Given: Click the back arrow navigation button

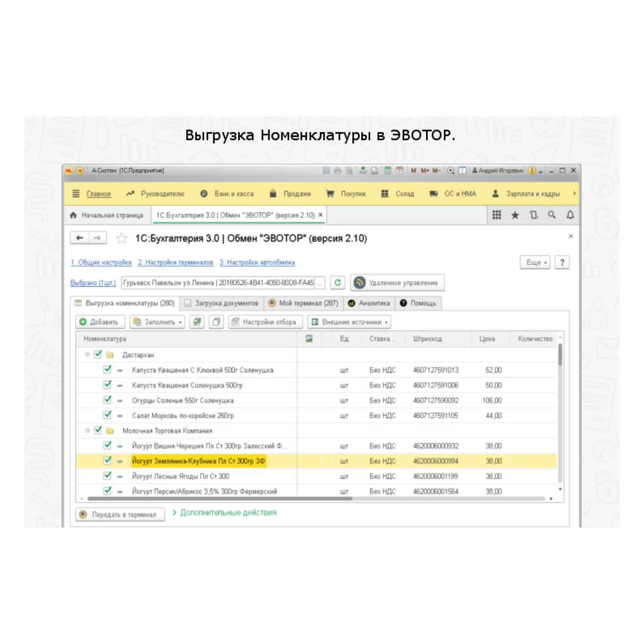Looking at the screenshot, I should coord(80,238).
